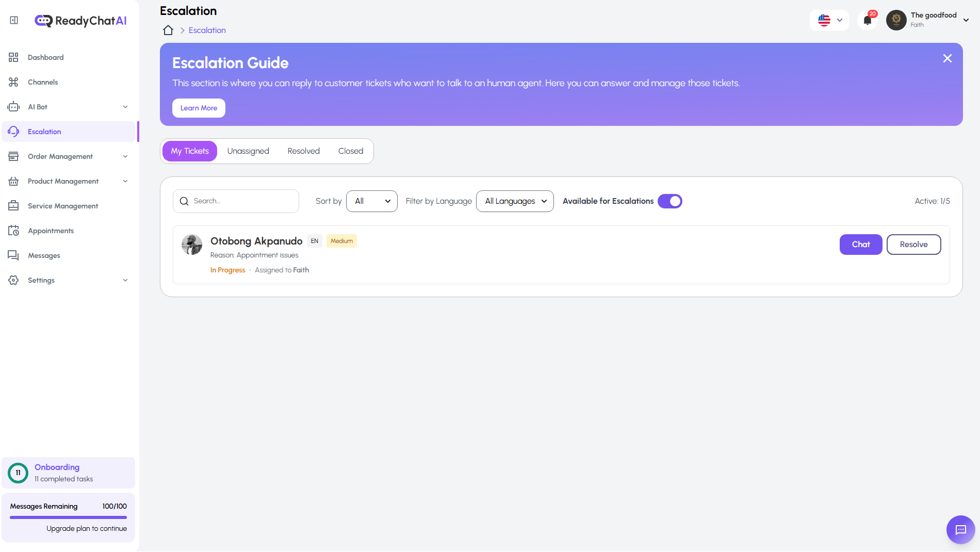
Task: Open Messages in the sidebar
Action: (x=44, y=255)
